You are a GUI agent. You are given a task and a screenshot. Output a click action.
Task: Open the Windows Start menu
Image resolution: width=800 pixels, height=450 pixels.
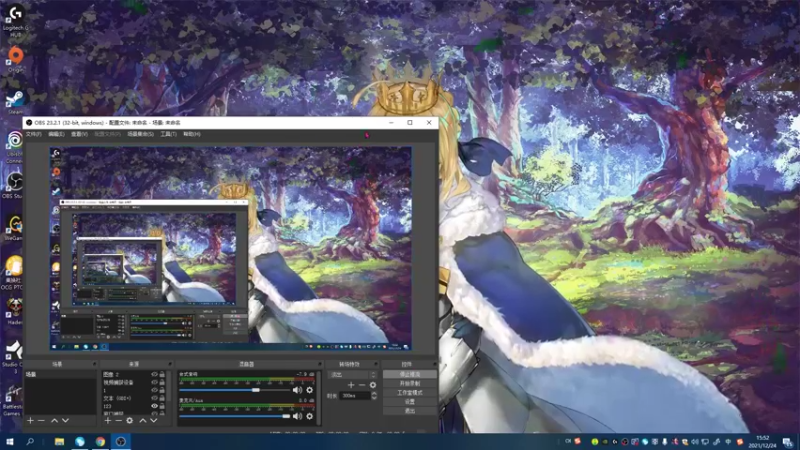[9, 441]
